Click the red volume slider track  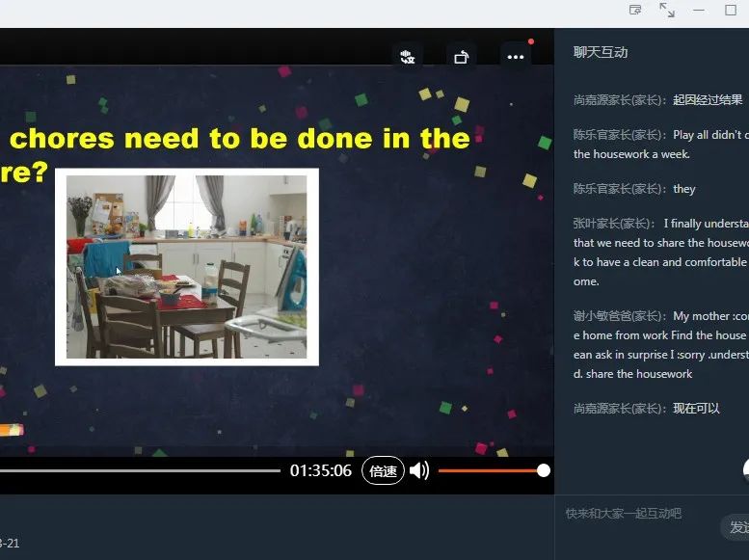click(487, 470)
